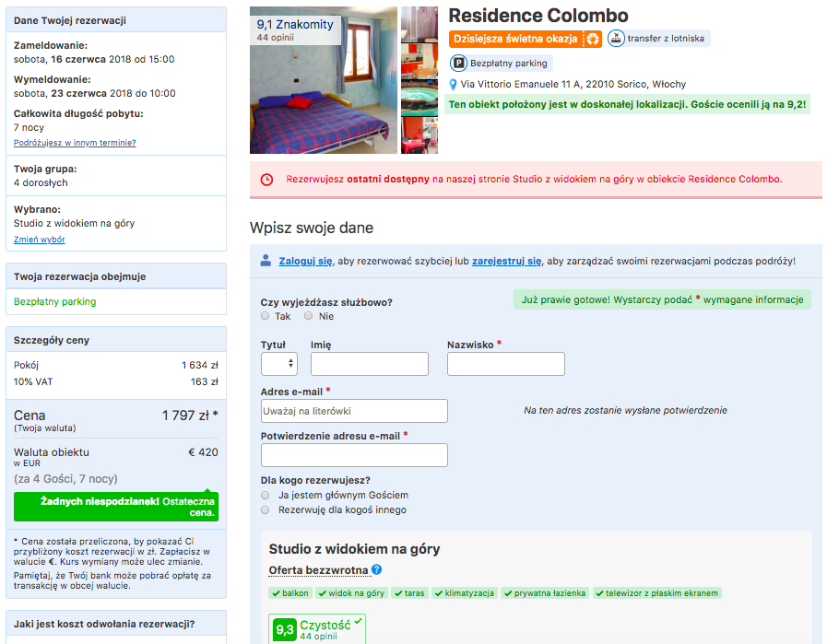Click the blue user icon beside login
This screenshot has width=827, height=644.
point(266,261)
